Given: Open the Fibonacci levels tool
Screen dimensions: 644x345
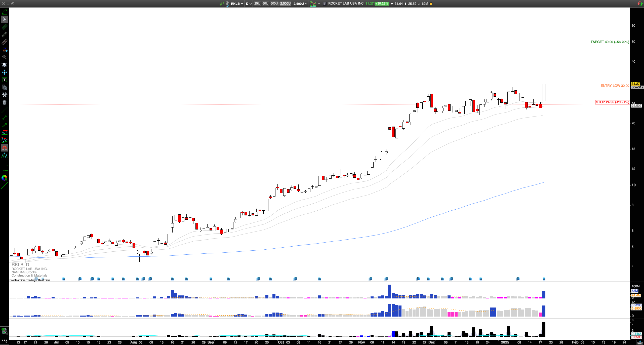Looking at the screenshot, I should [x=5, y=50].
